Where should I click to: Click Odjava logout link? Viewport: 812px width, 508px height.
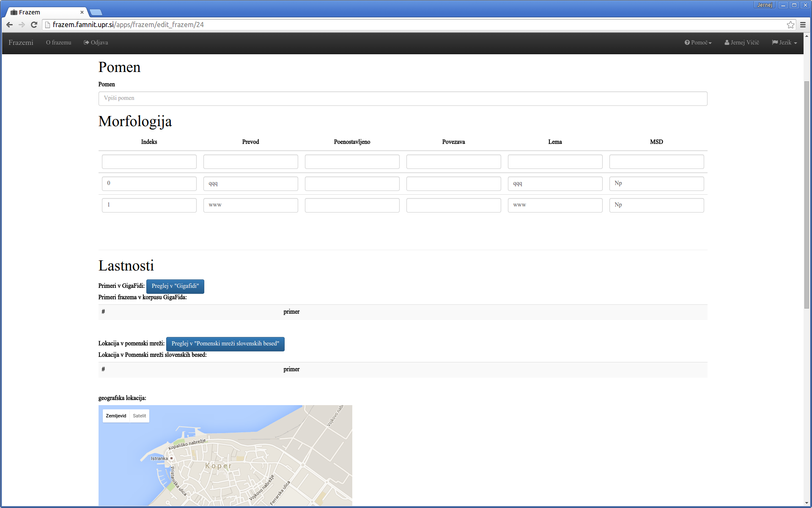click(x=96, y=43)
